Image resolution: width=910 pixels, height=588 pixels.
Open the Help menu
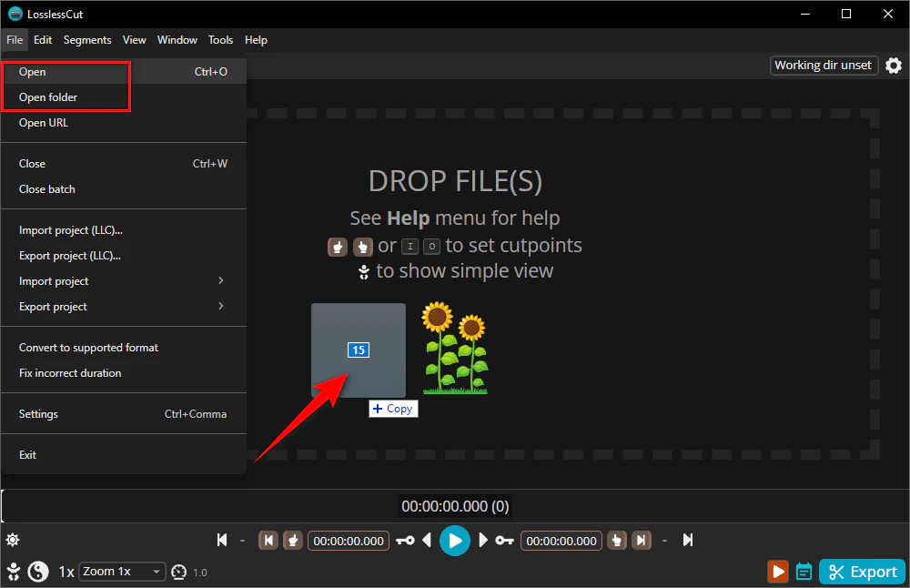(256, 40)
